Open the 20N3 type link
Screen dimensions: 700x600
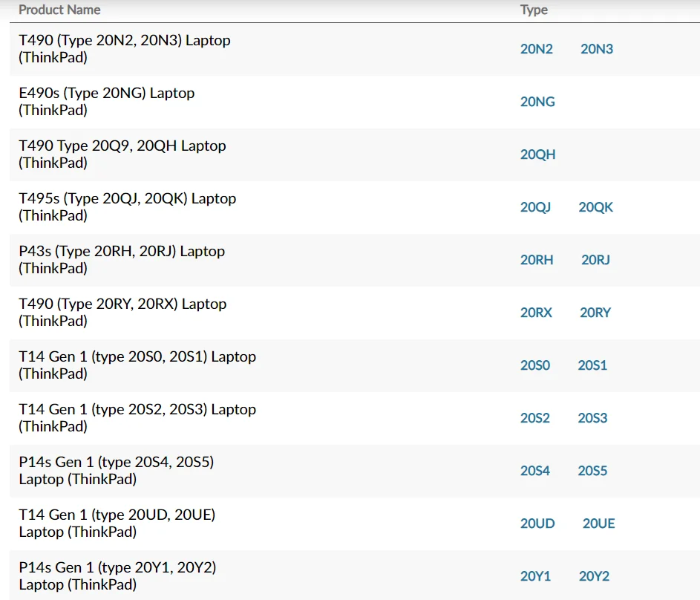[596, 49]
